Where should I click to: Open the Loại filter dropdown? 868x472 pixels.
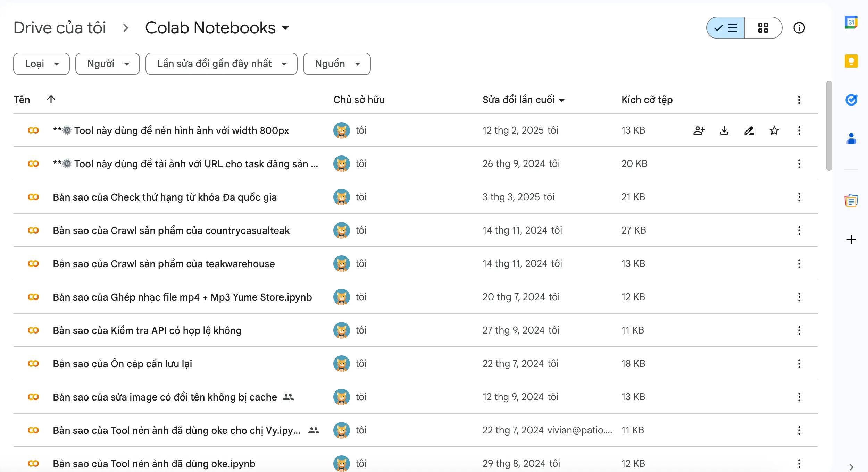[x=41, y=64]
